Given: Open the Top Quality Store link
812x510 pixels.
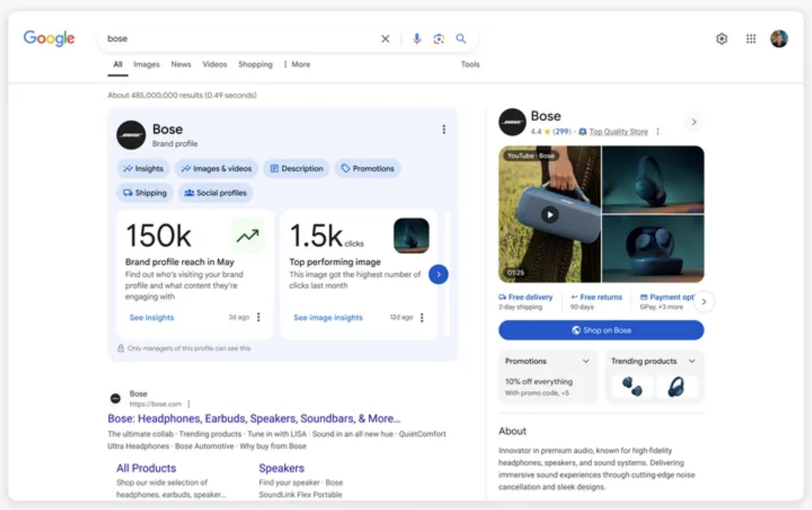Looking at the screenshot, I should 618,132.
